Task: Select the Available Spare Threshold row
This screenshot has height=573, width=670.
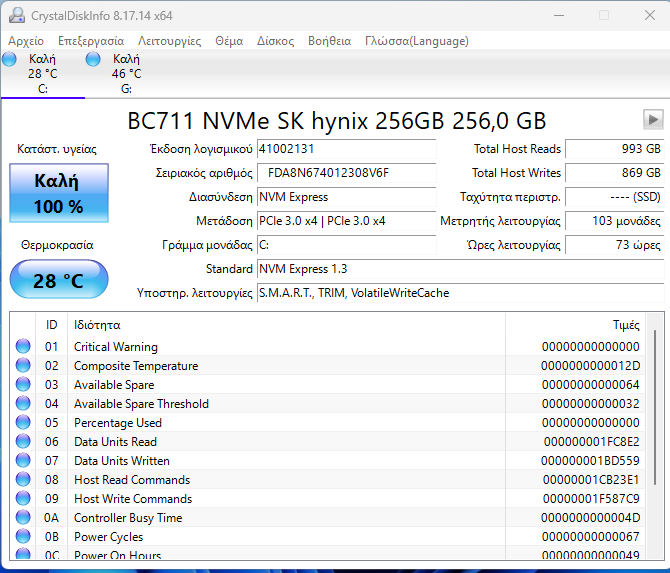Action: click(328, 404)
